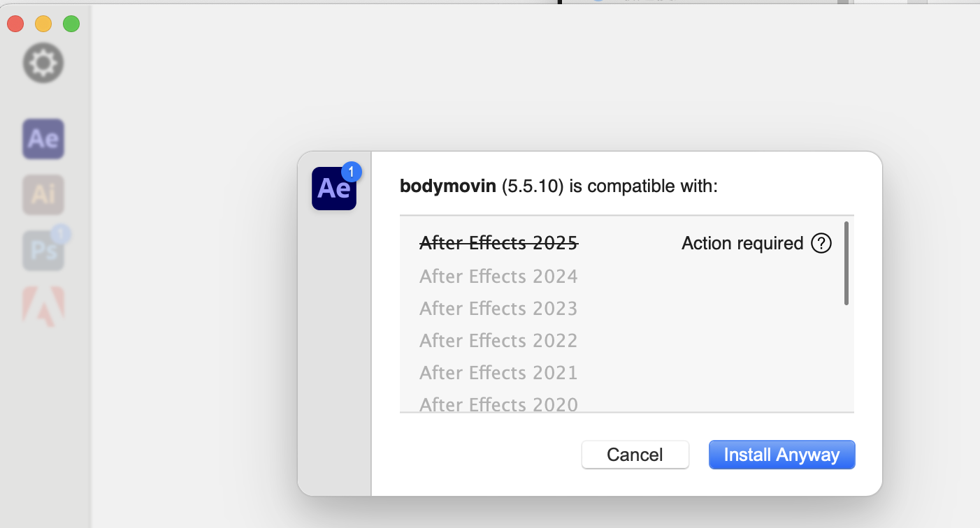The height and width of the screenshot is (528, 980).
Task: Open the Action required help question mark
Action: click(x=823, y=243)
